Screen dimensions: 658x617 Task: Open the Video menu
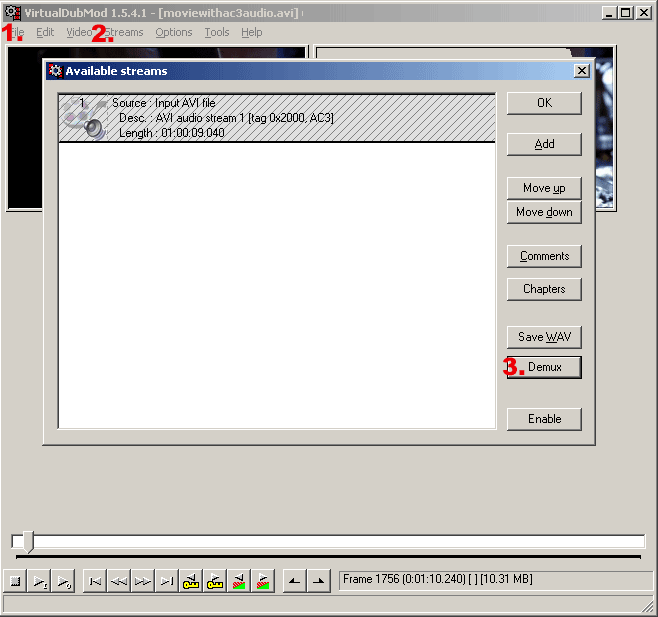[x=79, y=32]
